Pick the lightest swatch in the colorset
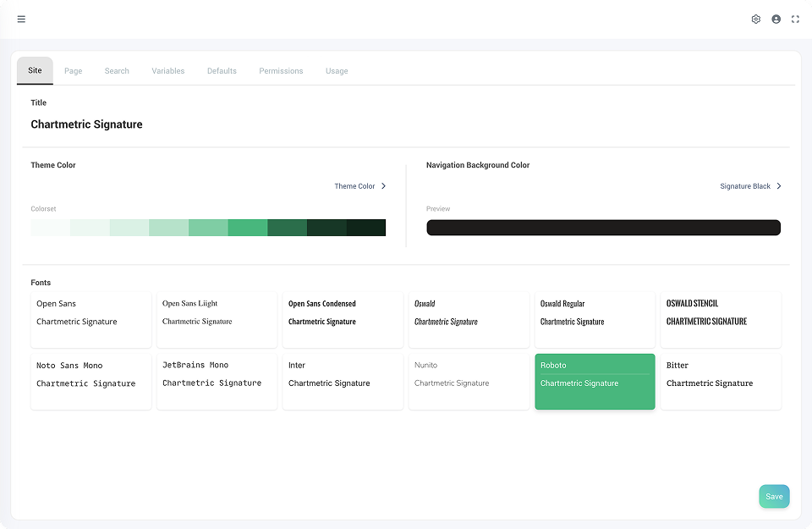The image size is (812, 529). 50,228
